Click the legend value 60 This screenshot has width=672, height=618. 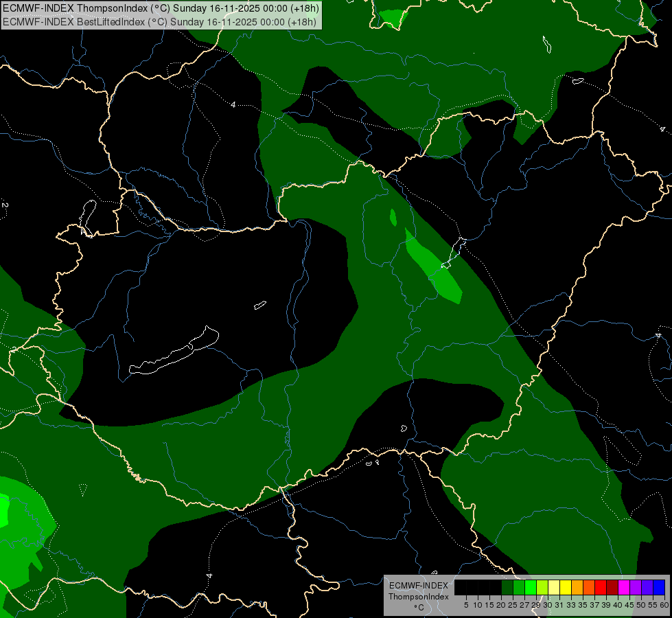click(664, 605)
